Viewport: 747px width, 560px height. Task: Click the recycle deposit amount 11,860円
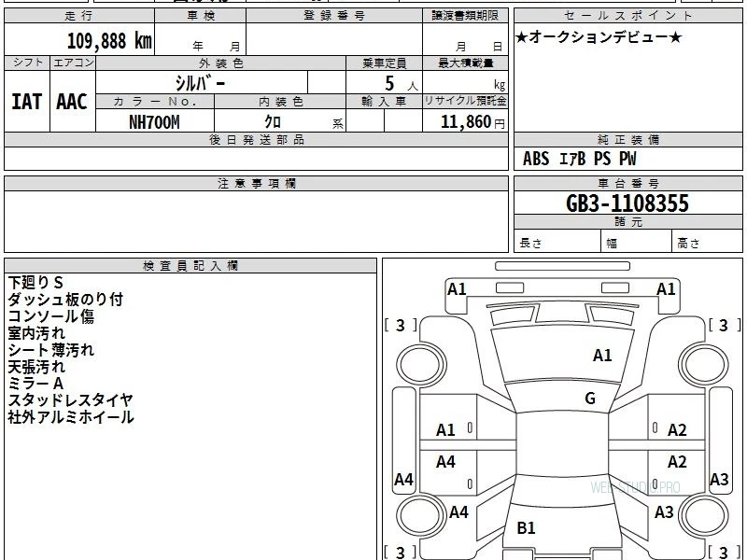pos(472,122)
